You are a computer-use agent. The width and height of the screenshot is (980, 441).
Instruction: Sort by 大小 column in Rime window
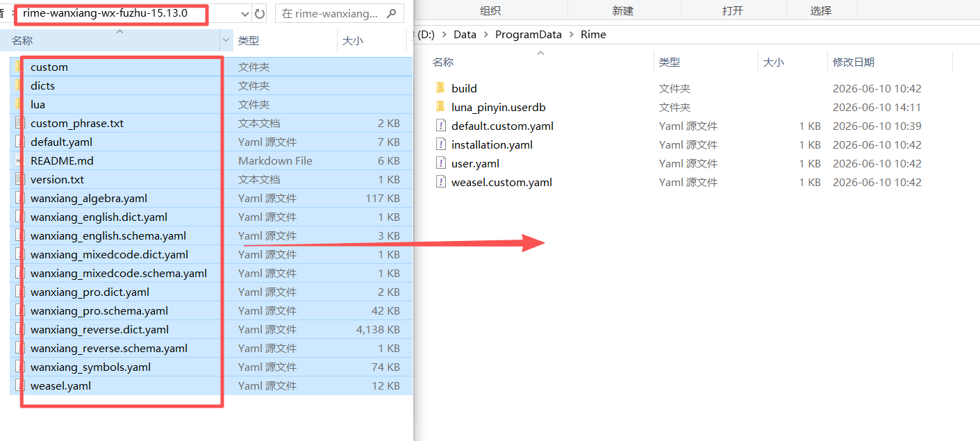(773, 62)
